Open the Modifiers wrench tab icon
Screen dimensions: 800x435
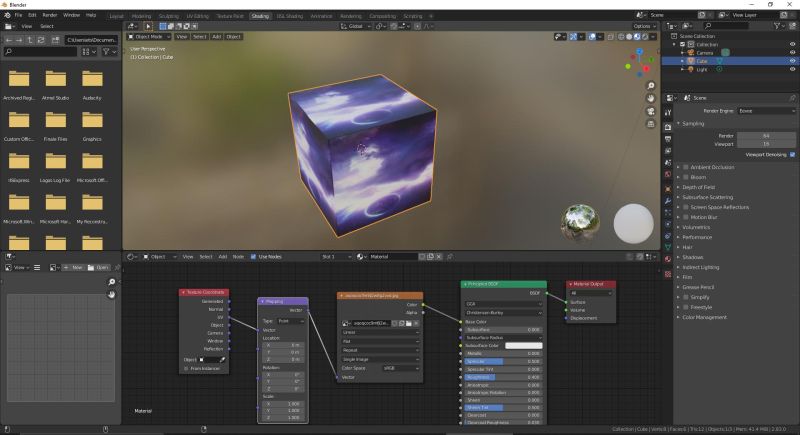tap(668, 201)
